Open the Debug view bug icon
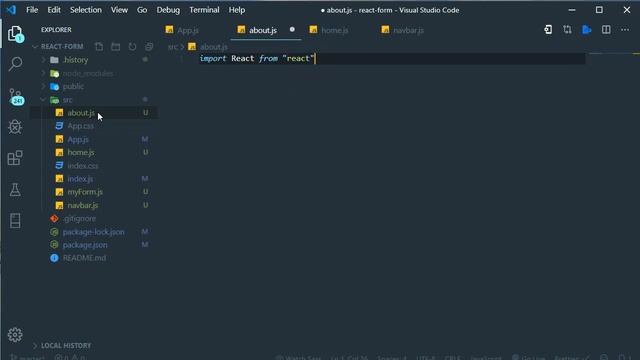The width and height of the screenshot is (640, 360). [15, 127]
